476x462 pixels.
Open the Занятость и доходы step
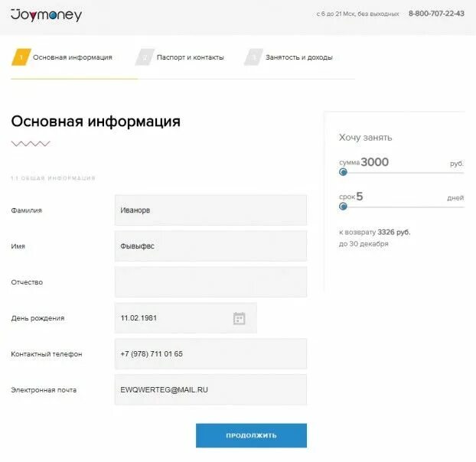(299, 57)
